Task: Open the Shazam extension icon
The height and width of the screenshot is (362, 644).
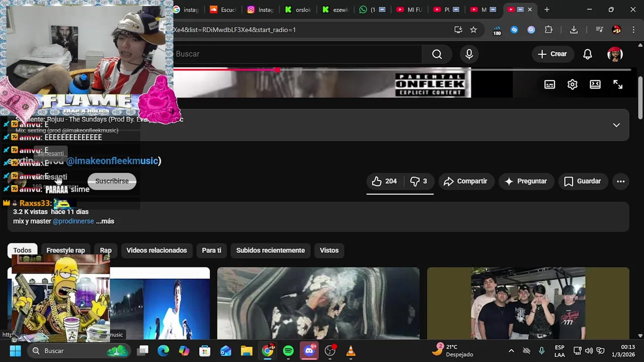Action: coord(514,30)
